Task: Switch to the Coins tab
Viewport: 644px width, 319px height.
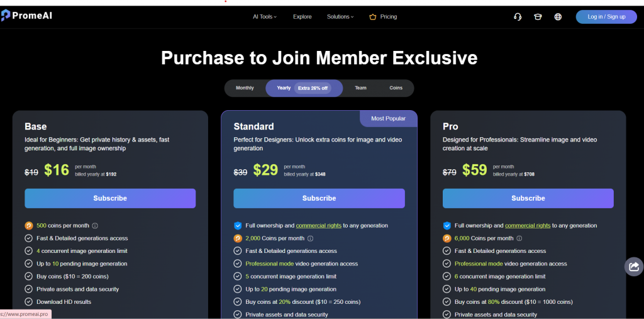Action: pyautogui.click(x=396, y=88)
